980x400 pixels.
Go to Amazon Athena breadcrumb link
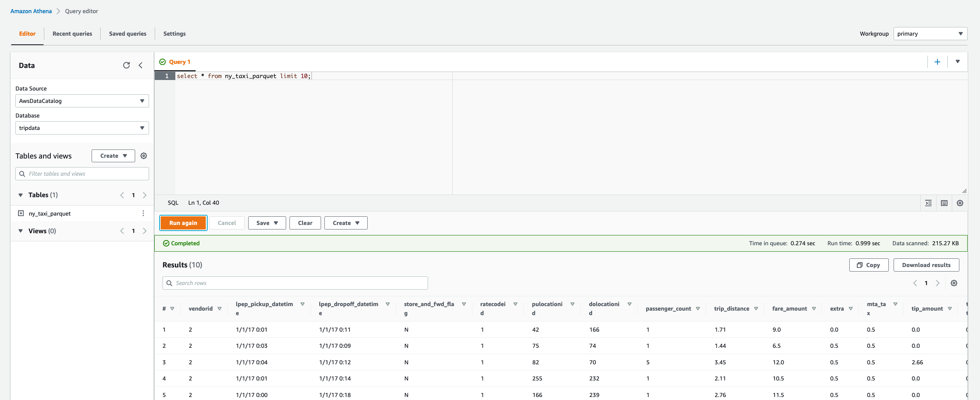(31, 11)
